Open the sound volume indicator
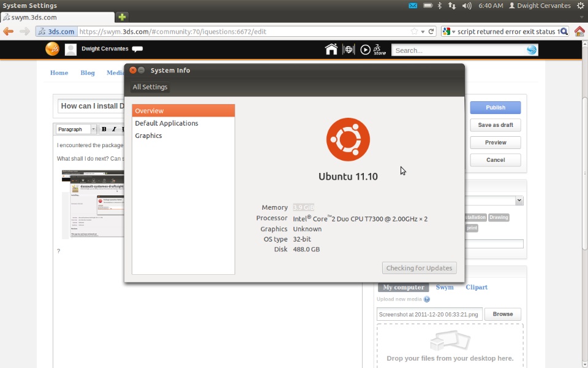 [467, 6]
